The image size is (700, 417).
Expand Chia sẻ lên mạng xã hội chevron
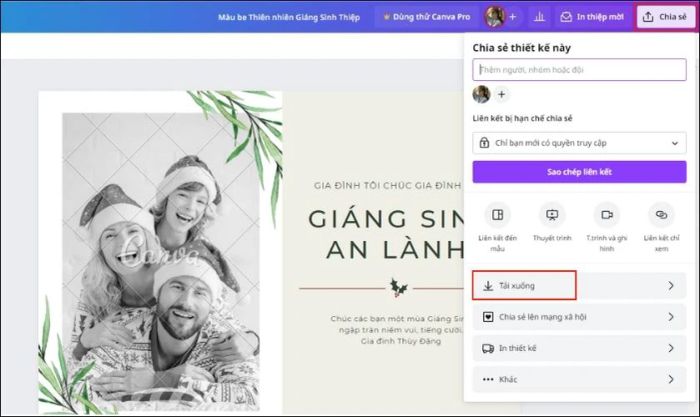pyautogui.click(x=671, y=317)
